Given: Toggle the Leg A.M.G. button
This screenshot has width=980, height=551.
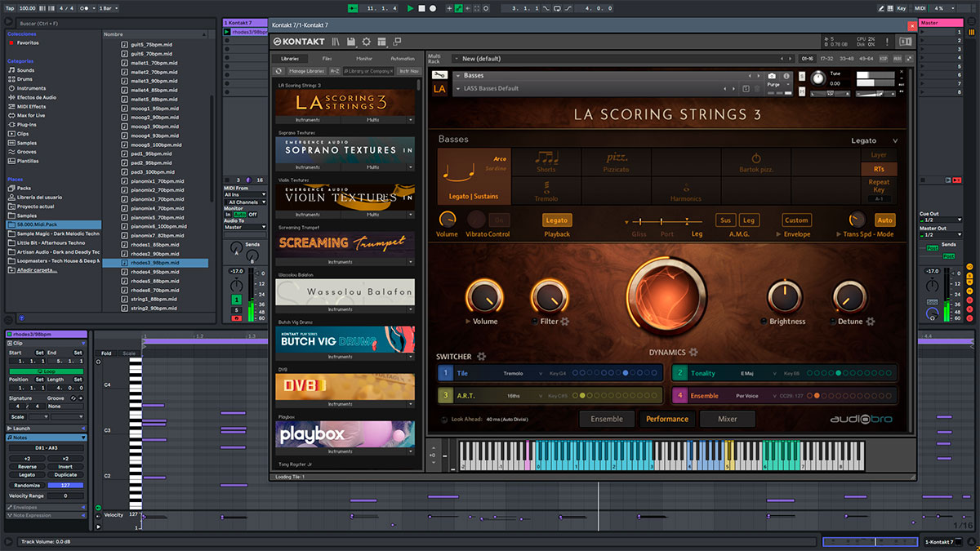Looking at the screenshot, I should click(749, 220).
